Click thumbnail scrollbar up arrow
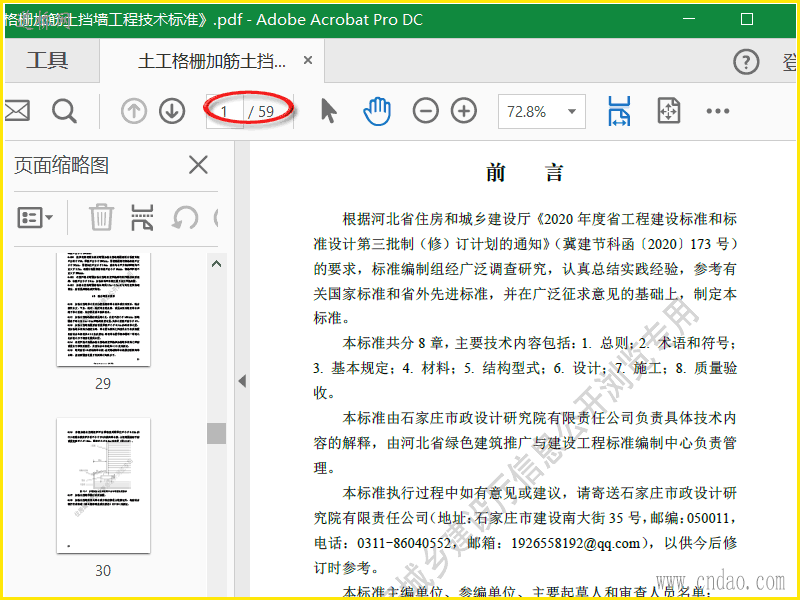This screenshot has width=800, height=600. (216, 264)
